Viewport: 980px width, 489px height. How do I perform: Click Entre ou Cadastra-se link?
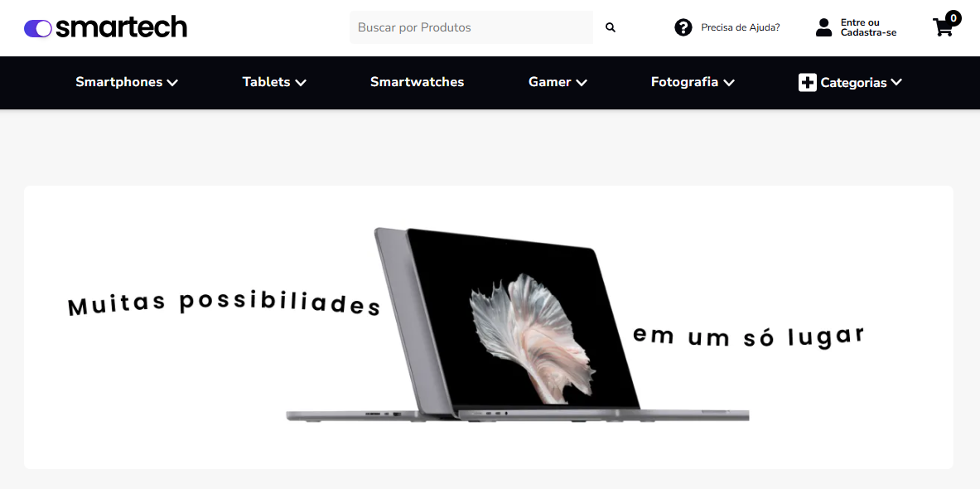click(869, 27)
